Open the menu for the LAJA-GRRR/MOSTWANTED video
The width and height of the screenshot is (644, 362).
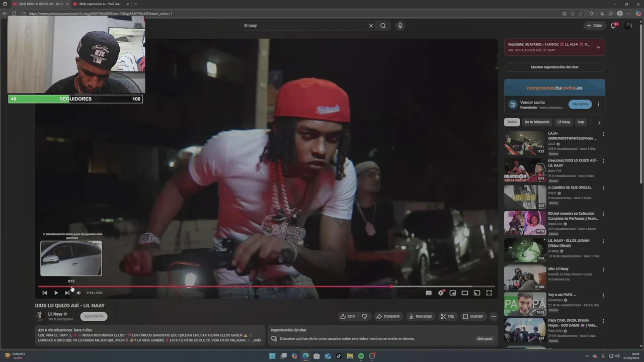(x=603, y=134)
